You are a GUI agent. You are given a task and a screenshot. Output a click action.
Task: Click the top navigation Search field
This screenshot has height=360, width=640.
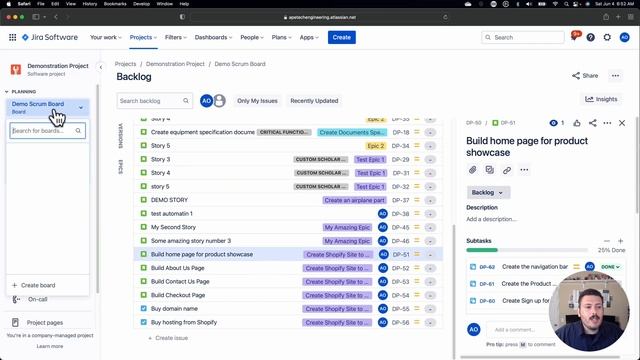tap(523, 37)
